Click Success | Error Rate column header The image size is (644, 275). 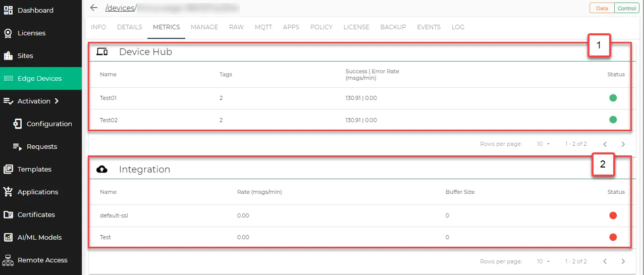tap(372, 75)
